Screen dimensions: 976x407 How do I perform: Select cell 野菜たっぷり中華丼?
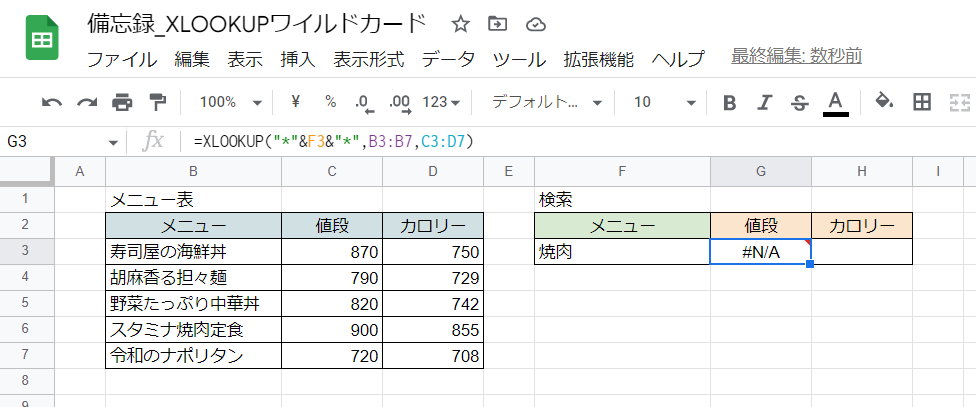193,304
